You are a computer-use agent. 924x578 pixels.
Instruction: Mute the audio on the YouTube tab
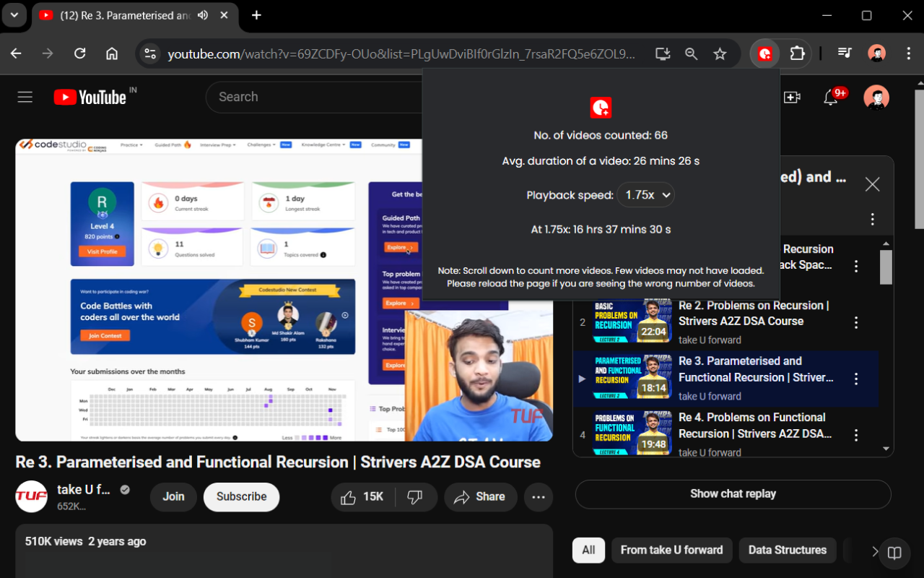203,15
